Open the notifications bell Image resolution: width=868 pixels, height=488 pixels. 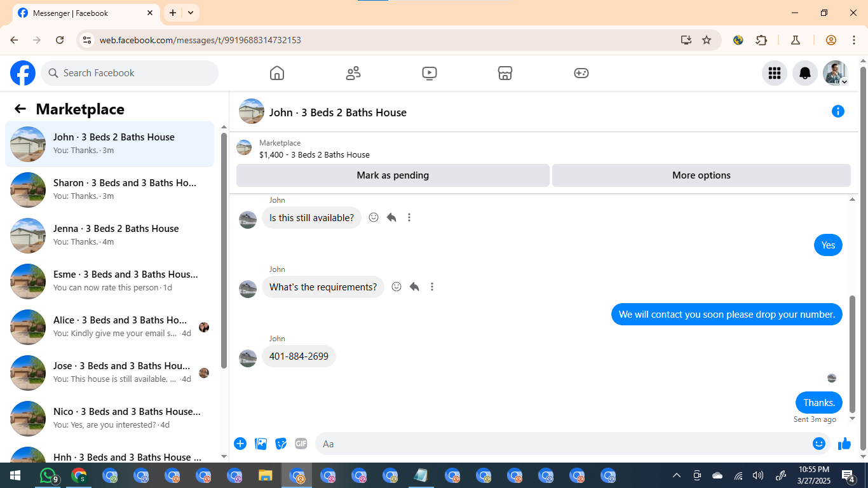[805, 73]
